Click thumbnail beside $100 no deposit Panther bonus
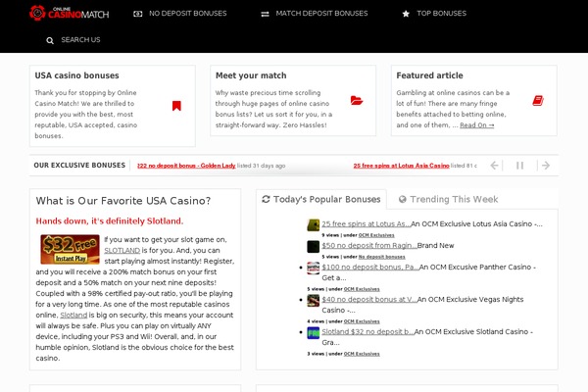Image resolution: width=588 pixels, height=392 pixels. tap(314, 268)
